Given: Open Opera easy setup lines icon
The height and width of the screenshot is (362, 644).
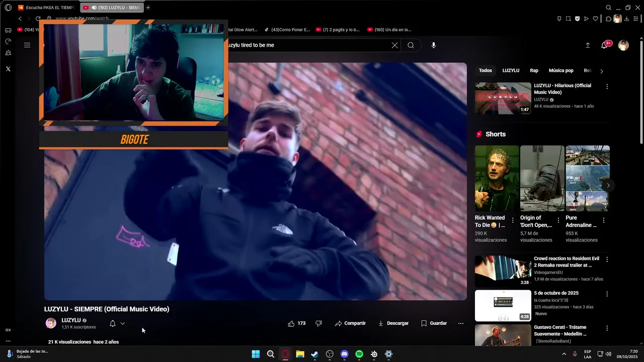Looking at the screenshot, I should (636, 19).
